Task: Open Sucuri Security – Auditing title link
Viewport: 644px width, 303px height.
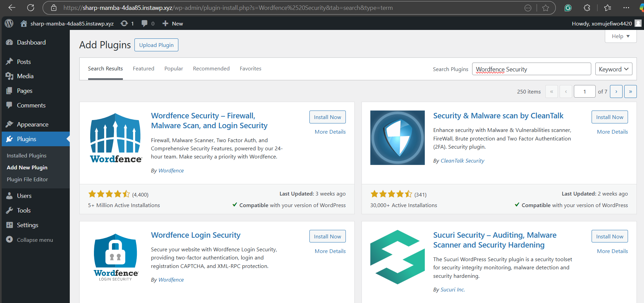Action: (495, 240)
